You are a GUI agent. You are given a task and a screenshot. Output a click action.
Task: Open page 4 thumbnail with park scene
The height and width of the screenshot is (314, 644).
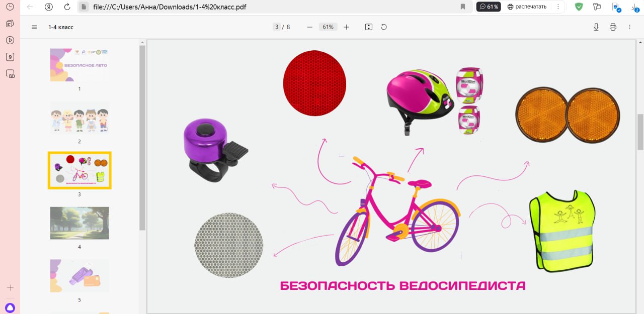click(x=79, y=223)
